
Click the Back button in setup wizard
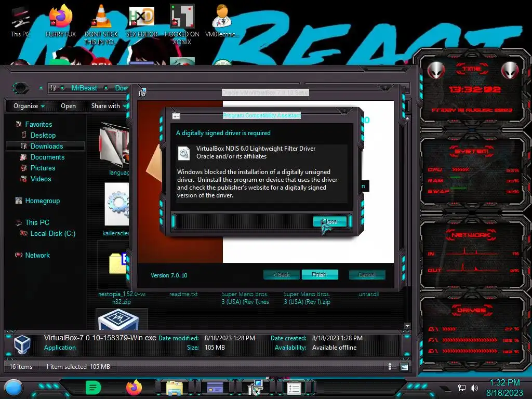click(282, 274)
